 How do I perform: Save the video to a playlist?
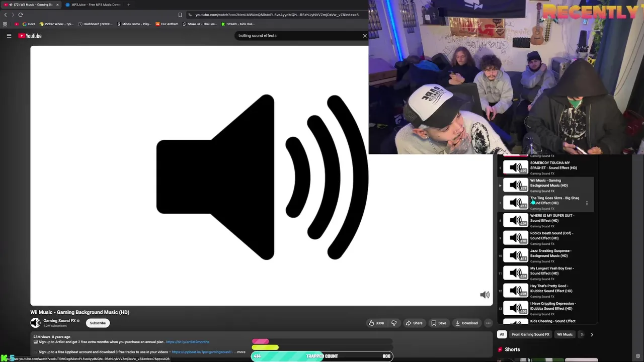point(439,323)
